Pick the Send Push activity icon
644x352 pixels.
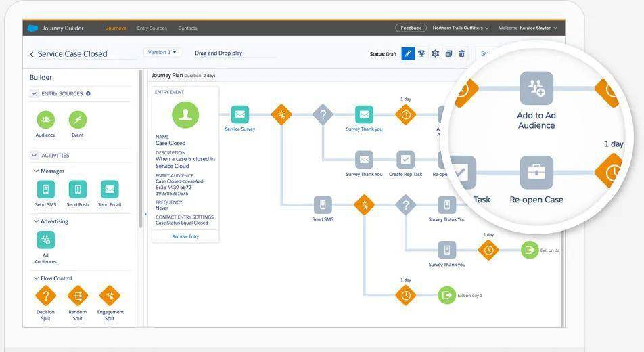click(x=78, y=190)
